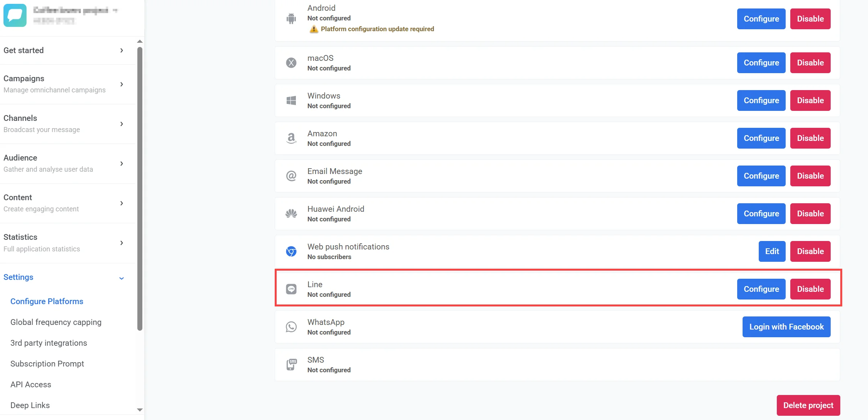Open the API Access menu item
The image size is (868, 420).
tap(31, 385)
